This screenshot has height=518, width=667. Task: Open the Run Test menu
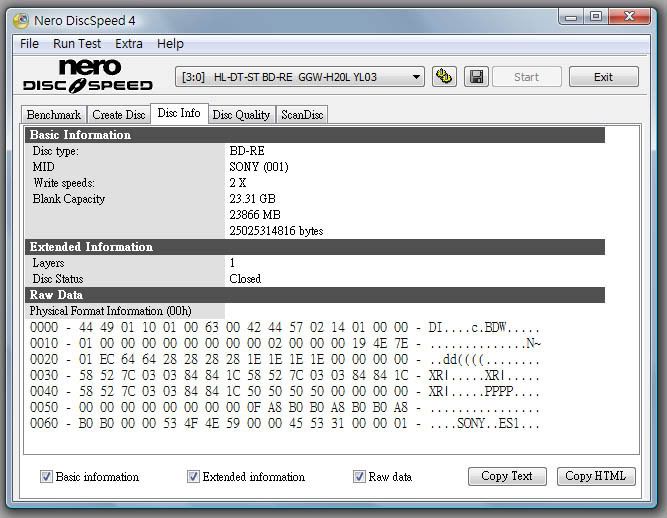pyautogui.click(x=77, y=43)
